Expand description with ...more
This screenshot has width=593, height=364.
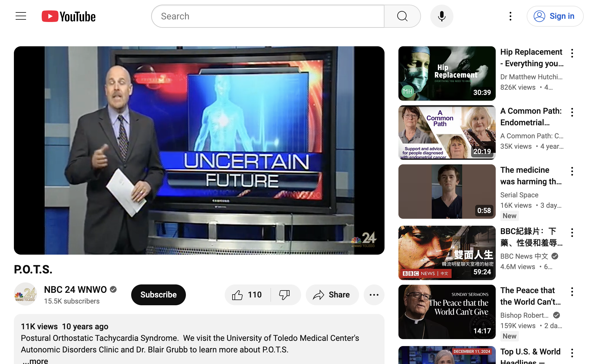[x=35, y=361]
